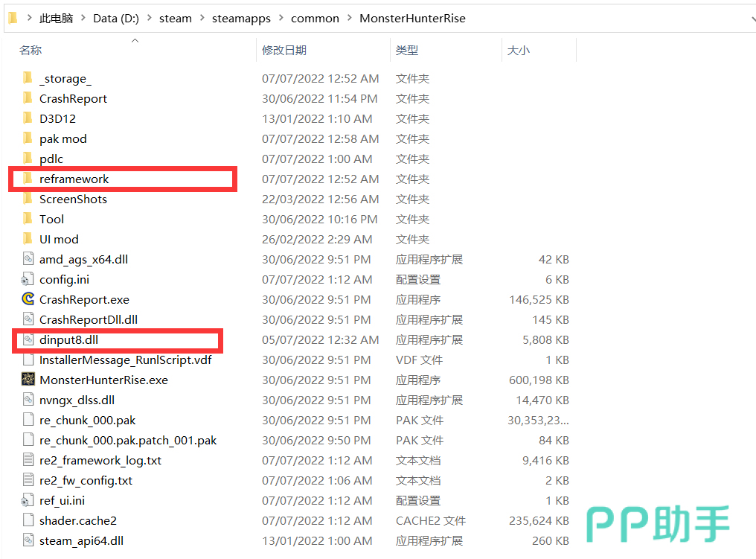Screen dimensions: 756x559
Task: Click the re2_framework_log.txt document icon
Action: 28,460
